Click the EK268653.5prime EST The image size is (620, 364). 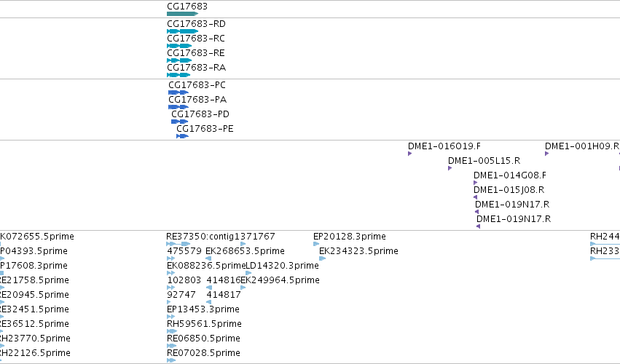tap(208, 258)
